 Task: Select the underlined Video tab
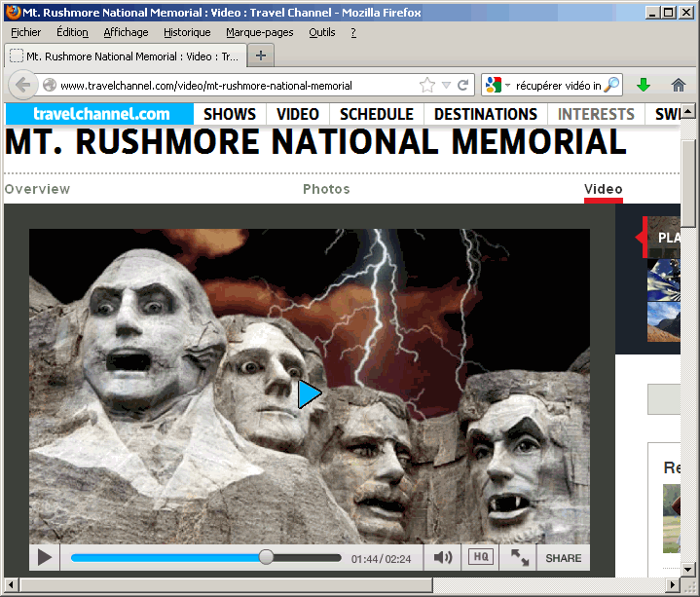coord(603,189)
